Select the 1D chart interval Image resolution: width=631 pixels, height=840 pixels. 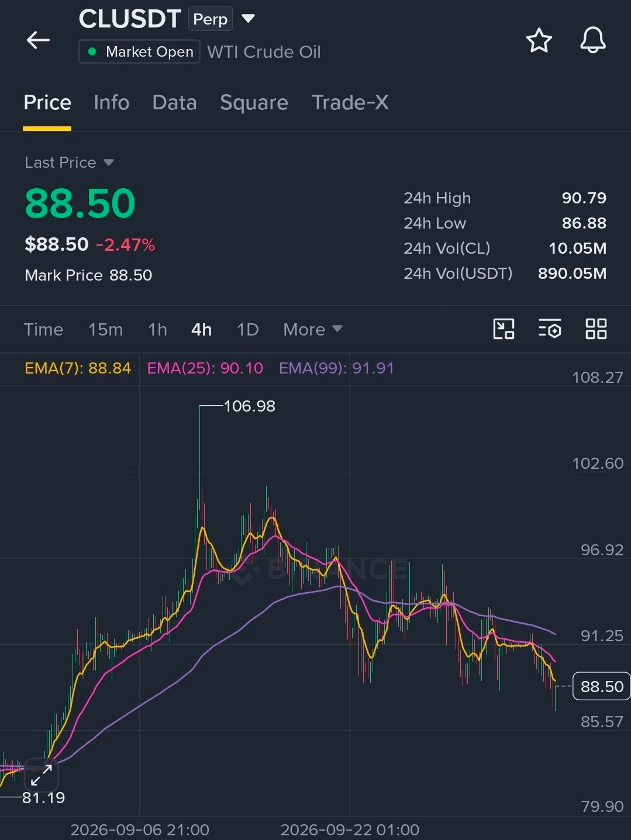tap(247, 330)
